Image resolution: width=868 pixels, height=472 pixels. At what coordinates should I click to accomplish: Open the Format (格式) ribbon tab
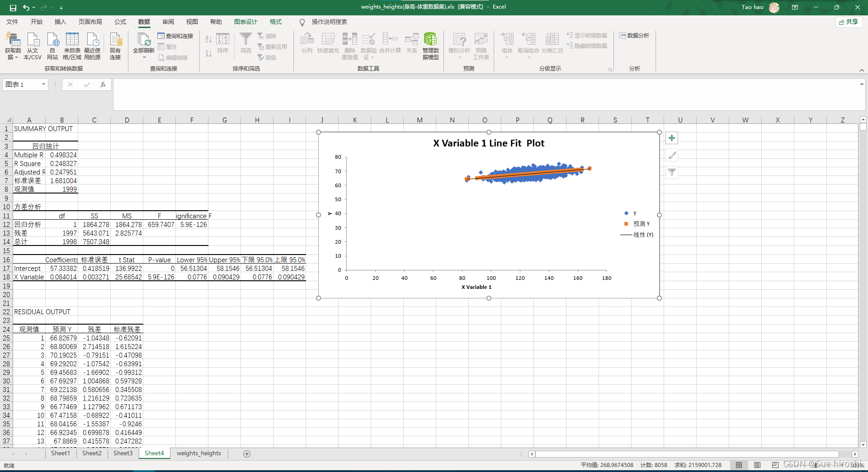point(276,22)
